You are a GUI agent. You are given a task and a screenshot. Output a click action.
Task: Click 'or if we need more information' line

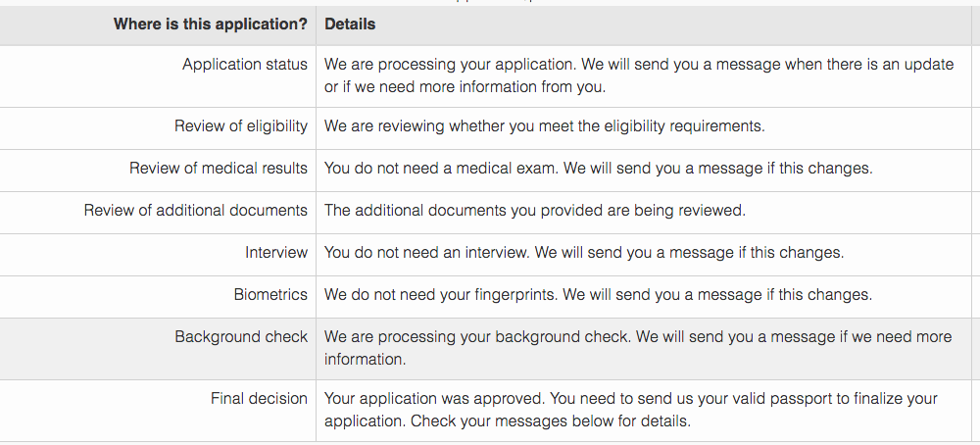coord(465,87)
